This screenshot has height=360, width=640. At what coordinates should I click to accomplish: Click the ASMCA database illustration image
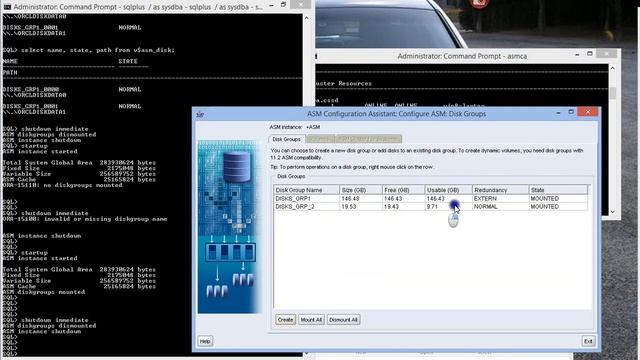[230, 227]
